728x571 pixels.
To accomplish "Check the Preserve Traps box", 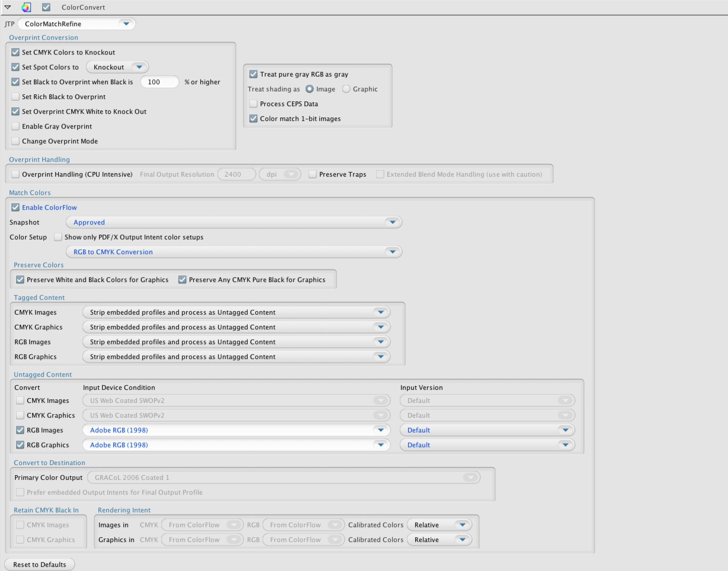I will click(313, 174).
